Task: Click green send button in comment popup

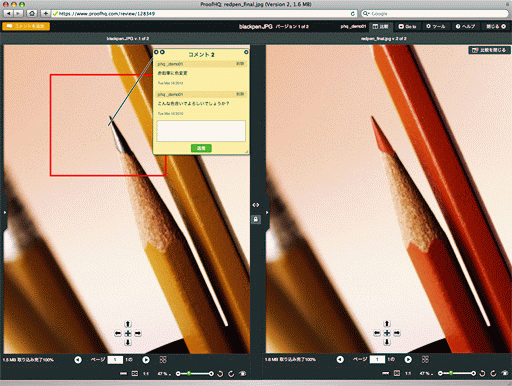Action: 201,148
